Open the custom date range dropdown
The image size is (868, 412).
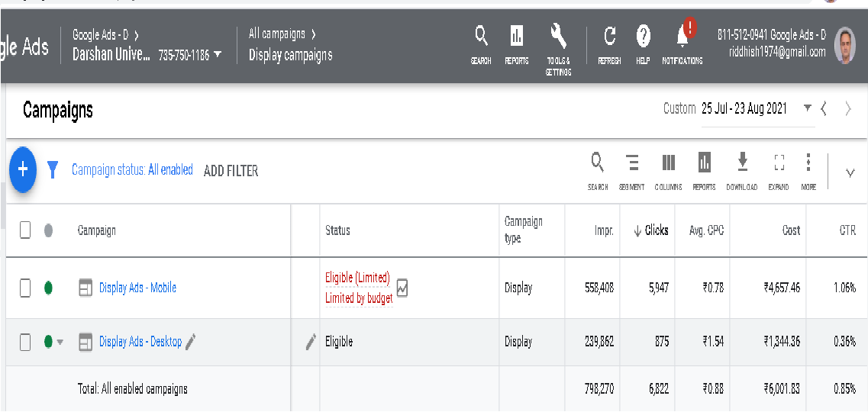(808, 108)
